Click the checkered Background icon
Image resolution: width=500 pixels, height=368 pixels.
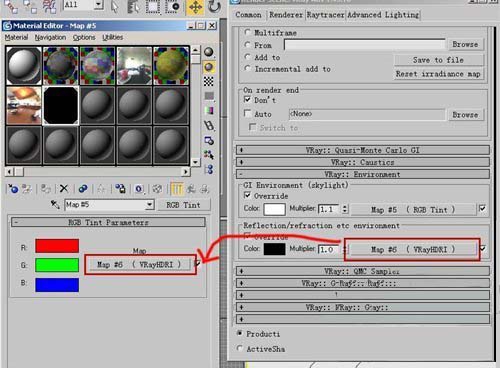pyautogui.click(x=209, y=81)
